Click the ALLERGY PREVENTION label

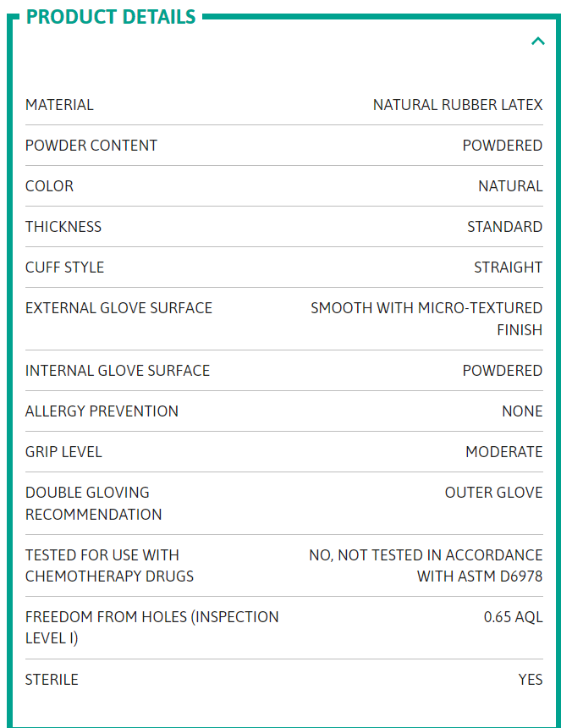pos(102,411)
